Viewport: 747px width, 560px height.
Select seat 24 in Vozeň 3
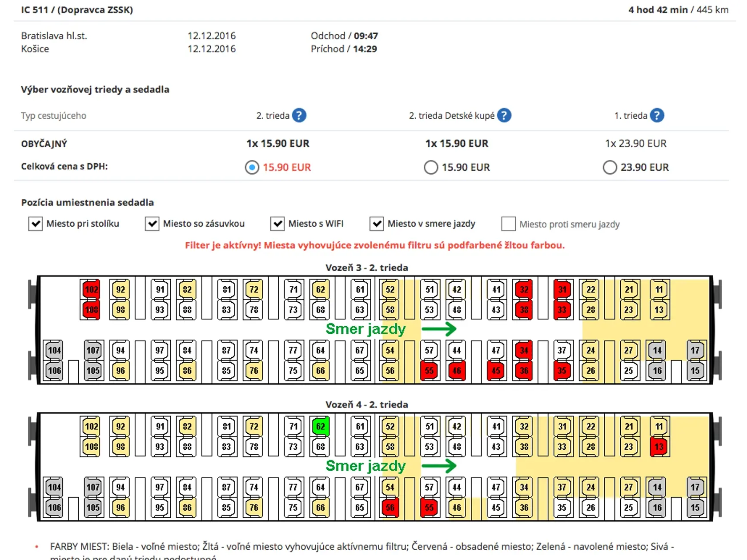pyautogui.click(x=590, y=350)
